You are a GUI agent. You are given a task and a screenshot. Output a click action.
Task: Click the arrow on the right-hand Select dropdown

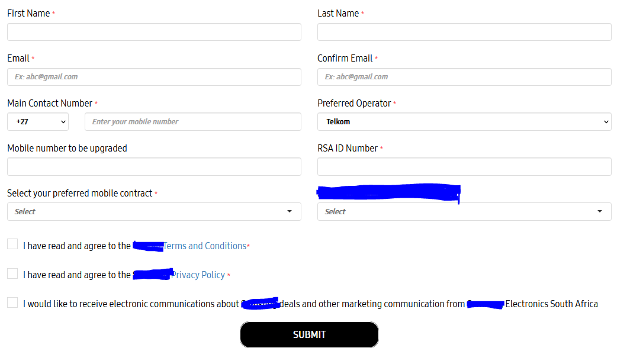[x=599, y=211]
